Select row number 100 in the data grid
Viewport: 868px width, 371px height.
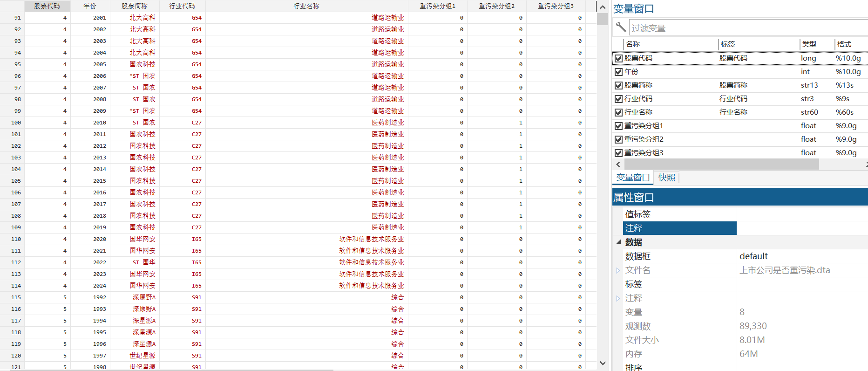12,123
